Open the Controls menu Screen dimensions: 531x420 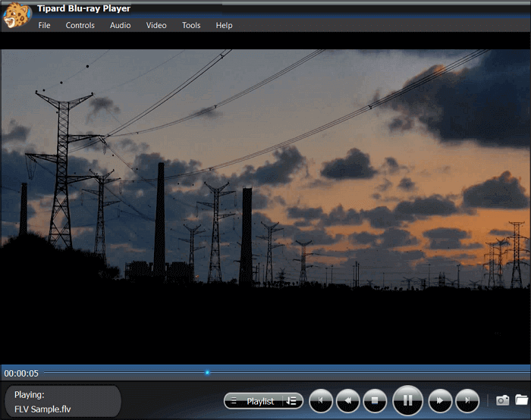pyautogui.click(x=80, y=25)
